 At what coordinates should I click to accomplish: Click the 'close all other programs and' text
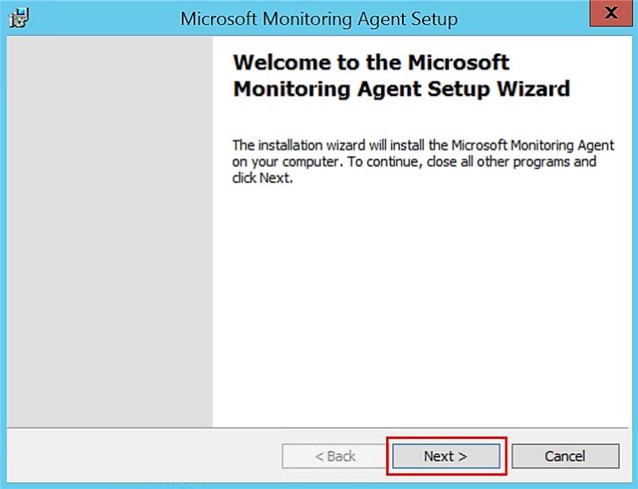[x=511, y=162]
